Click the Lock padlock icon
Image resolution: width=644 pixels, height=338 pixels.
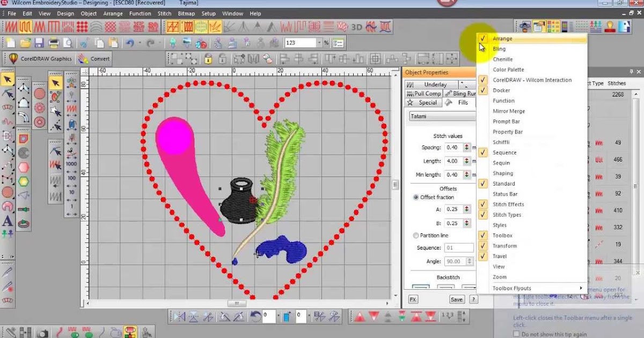click(x=208, y=59)
